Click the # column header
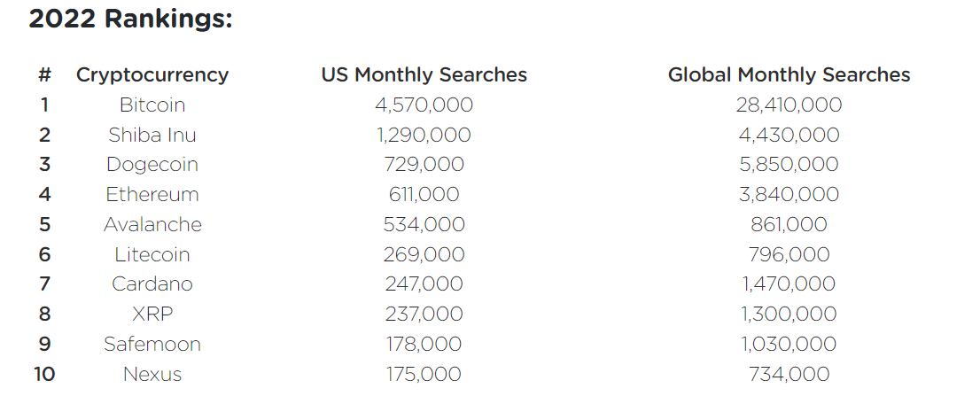 click(44, 75)
